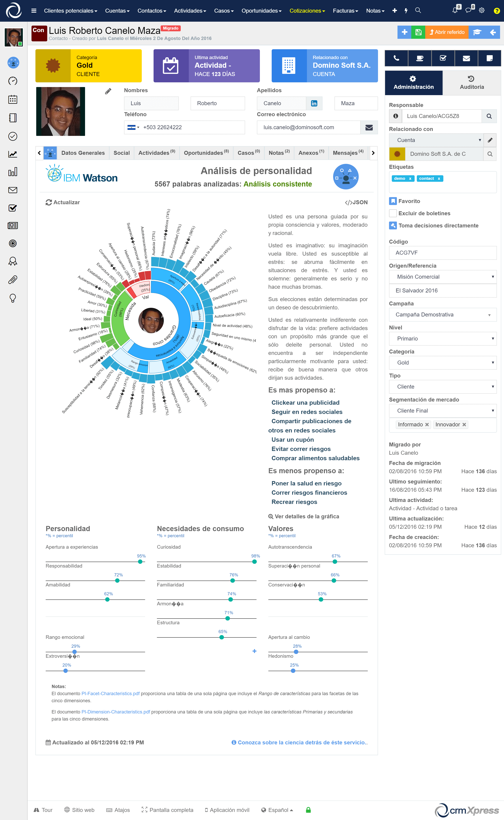Click the Apertura a experiencias 95% slider
This screenshot has height=820, width=504.
tap(140, 562)
